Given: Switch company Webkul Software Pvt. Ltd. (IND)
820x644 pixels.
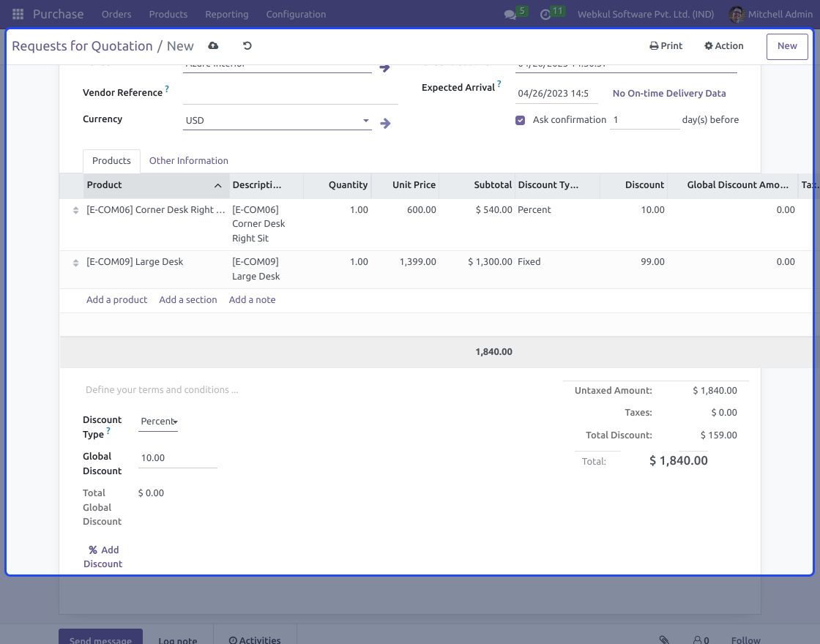Looking at the screenshot, I should click(x=645, y=14).
